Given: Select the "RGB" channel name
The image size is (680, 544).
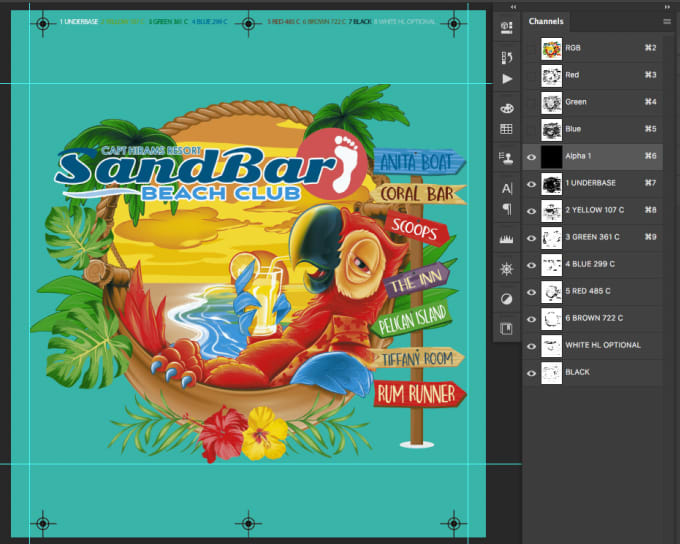Looking at the screenshot, I should [x=572, y=48].
